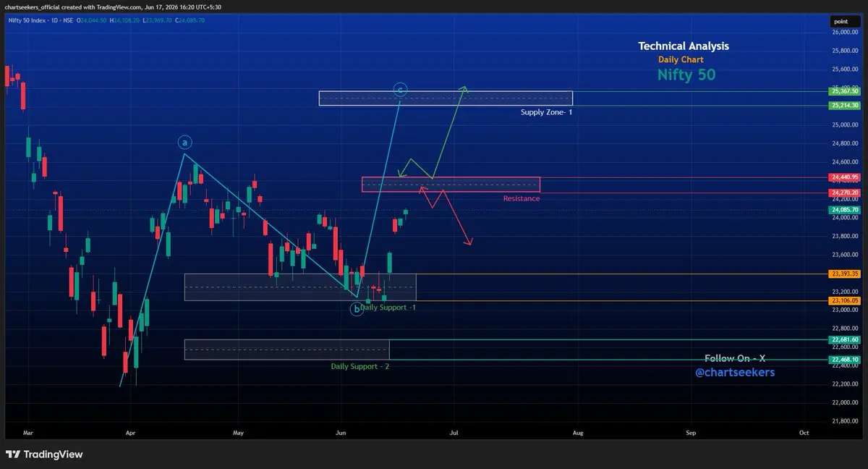This screenshot has width=868, height=469.
Task: Click the 'Daily Chart' orange subtitle
Action: tap(681, 60)
